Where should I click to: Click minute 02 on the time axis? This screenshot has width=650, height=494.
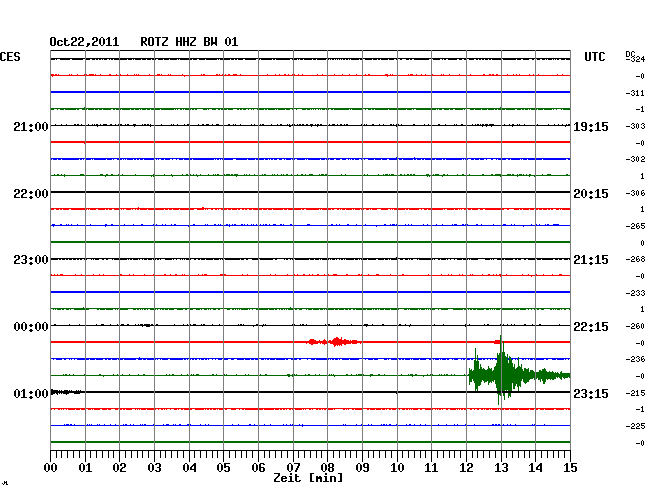coord(119,467)
